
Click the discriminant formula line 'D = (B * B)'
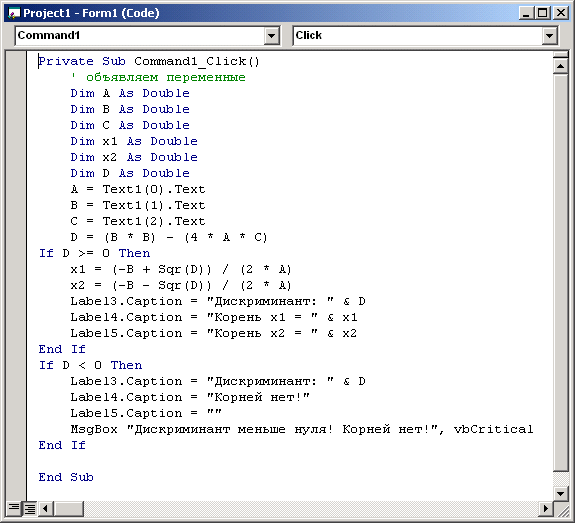[x=169, y=237]
